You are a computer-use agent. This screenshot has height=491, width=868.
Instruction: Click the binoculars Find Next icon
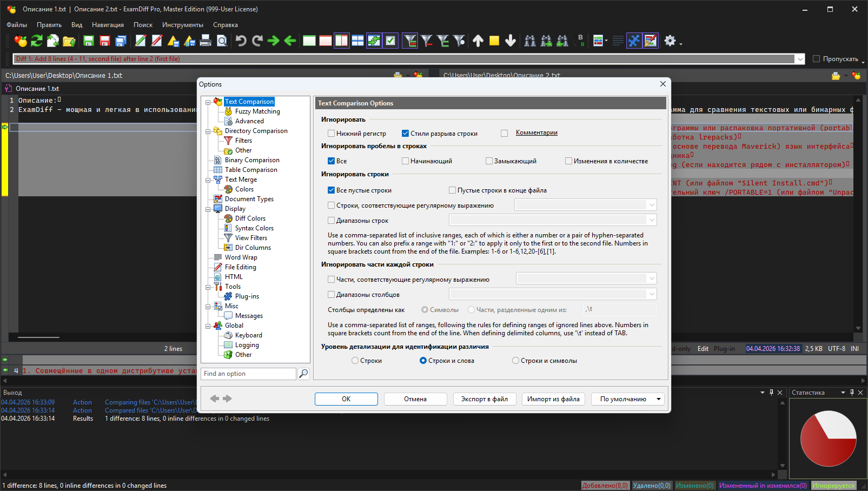(546, 41)
